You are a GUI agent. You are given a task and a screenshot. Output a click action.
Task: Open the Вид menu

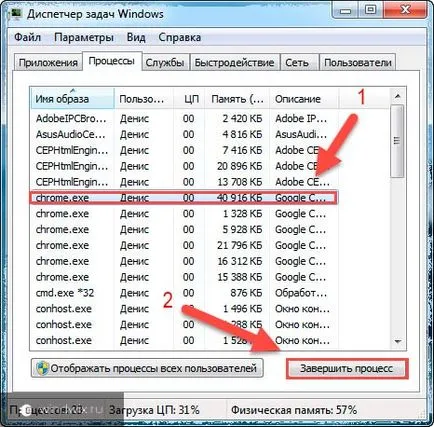(136, 37)
